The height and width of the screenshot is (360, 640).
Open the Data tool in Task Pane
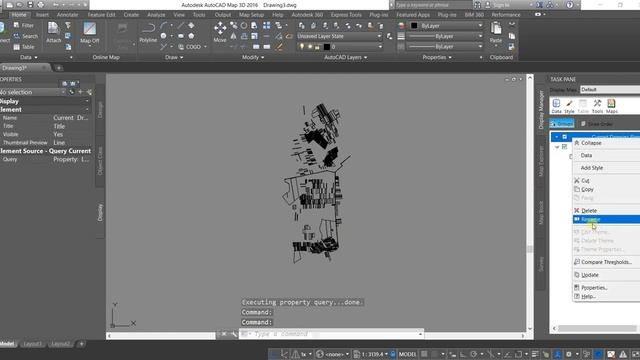tap(556, 106)
